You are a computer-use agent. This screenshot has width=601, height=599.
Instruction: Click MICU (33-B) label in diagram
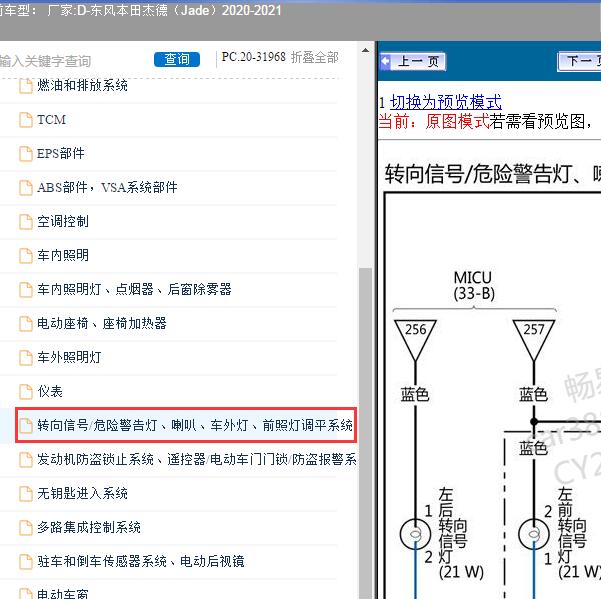[x=474, y=286]
